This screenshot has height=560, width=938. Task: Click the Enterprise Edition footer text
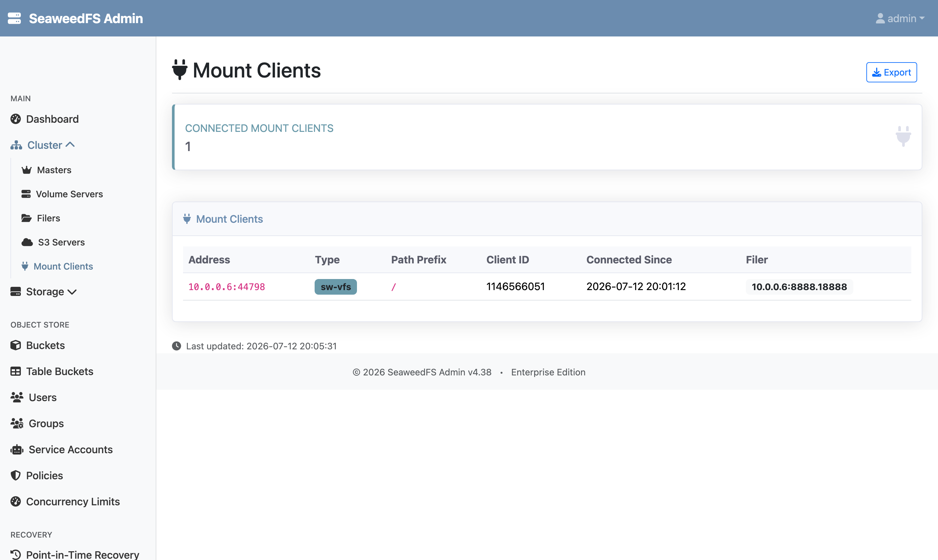click(x=548, y=372)
